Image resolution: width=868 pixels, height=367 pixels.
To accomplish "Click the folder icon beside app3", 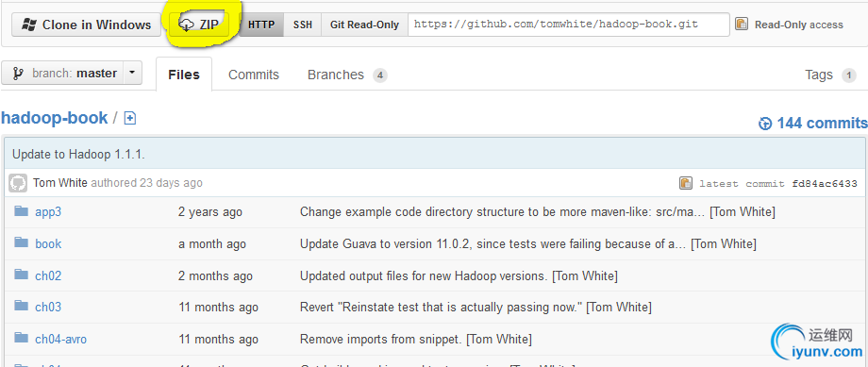I will click(21, 211).
